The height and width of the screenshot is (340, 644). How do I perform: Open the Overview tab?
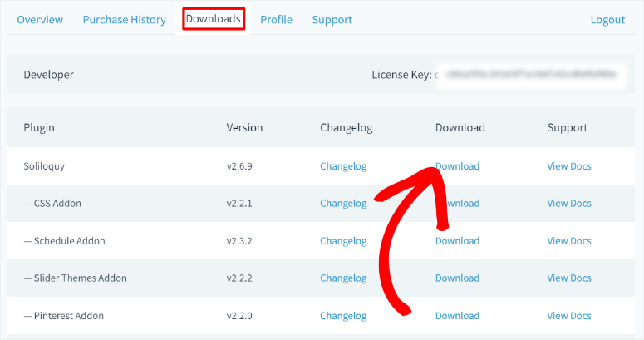40,20
